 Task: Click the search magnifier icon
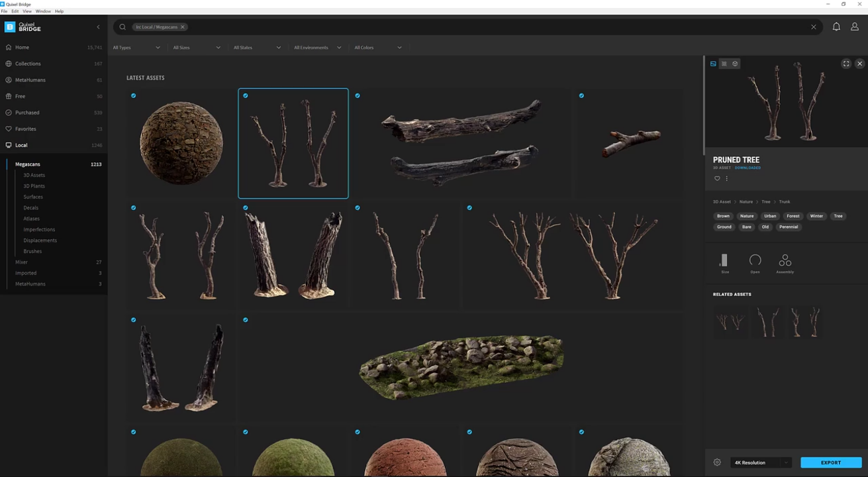tap(122, 27)
